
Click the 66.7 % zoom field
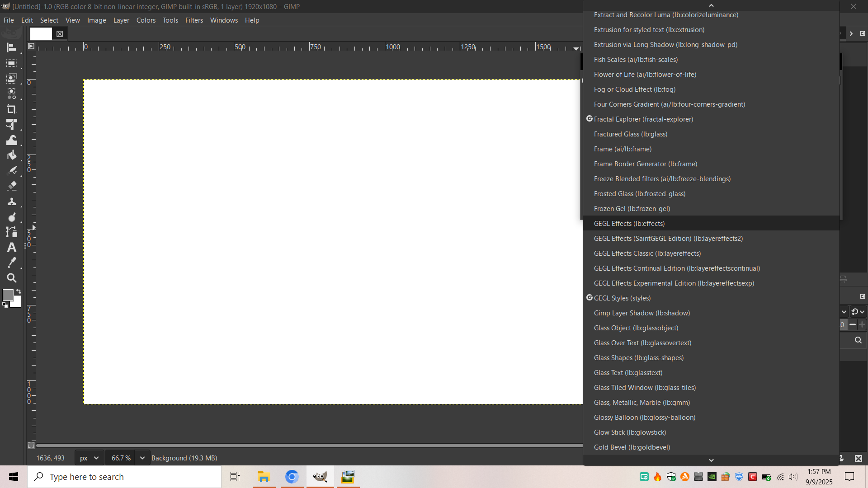[121, 458]
